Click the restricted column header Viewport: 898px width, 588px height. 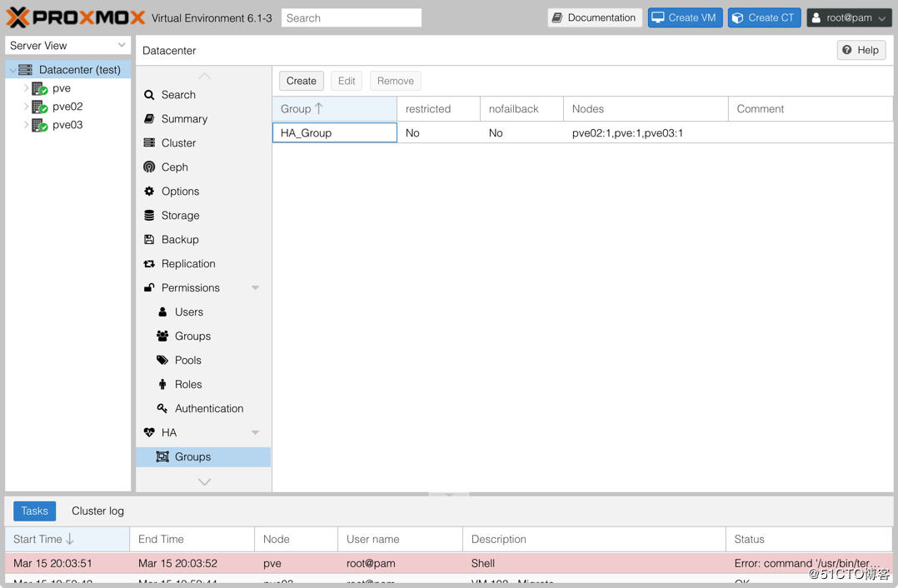[439, 109]
